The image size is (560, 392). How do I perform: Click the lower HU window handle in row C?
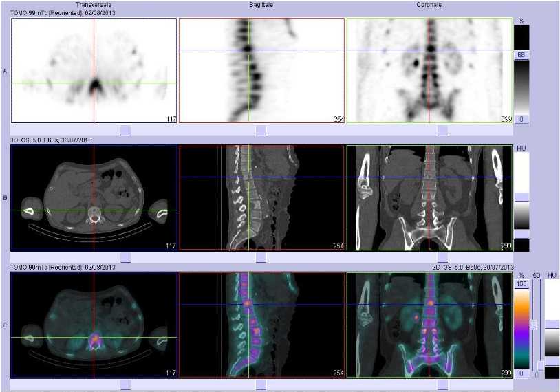coord(552,361)
